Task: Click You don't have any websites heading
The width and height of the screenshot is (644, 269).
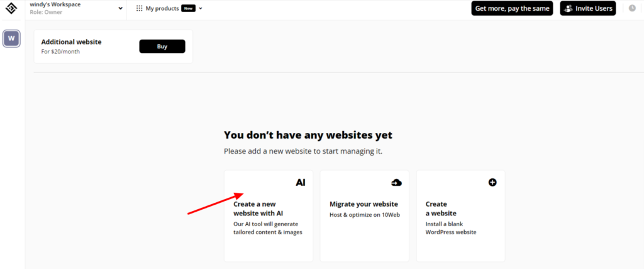Action: click(308, 135)
